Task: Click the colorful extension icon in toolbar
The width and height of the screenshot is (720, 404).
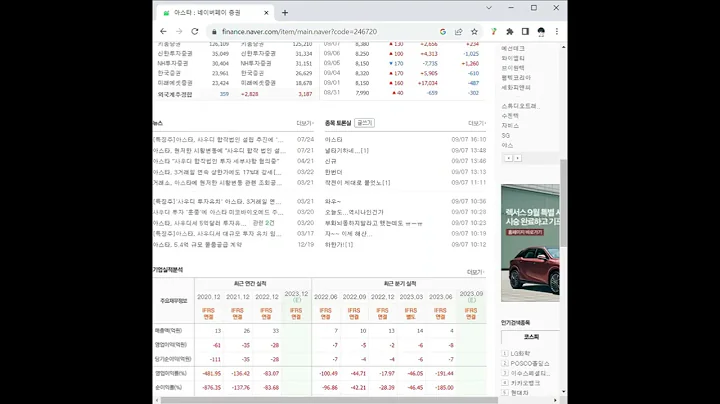Action: tap(494, 32)
